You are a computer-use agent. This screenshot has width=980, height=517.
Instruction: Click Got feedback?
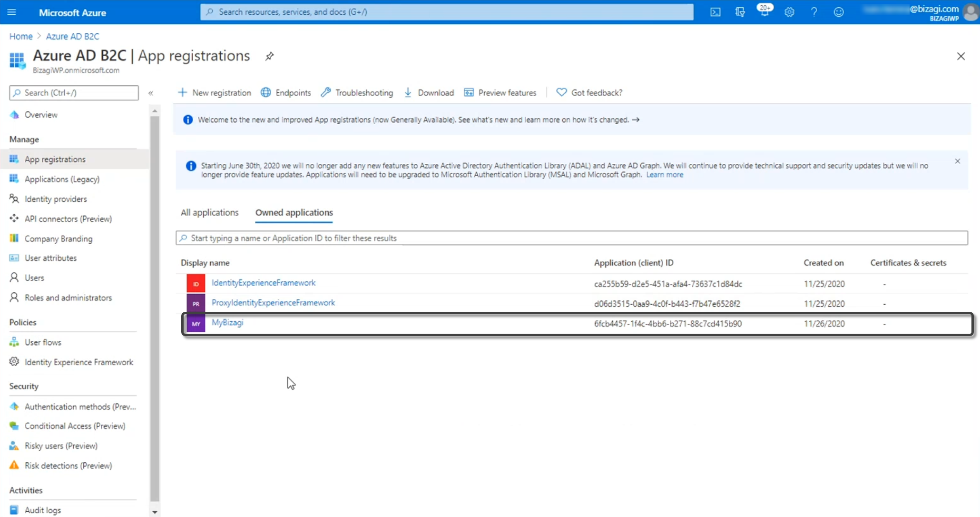pyautogui.click(x=589, y=93)
